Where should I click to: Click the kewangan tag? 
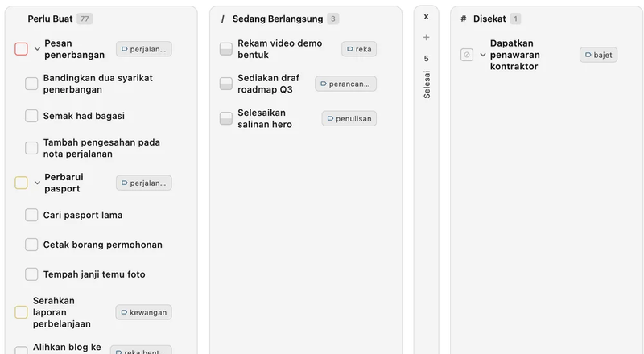click(x=144, y=312)
